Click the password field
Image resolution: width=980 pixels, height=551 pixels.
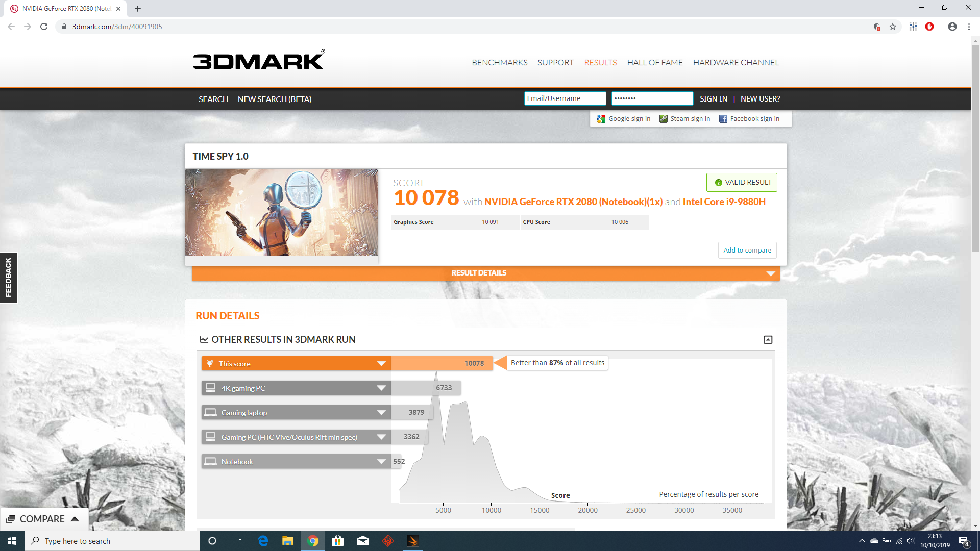(652, 98)
